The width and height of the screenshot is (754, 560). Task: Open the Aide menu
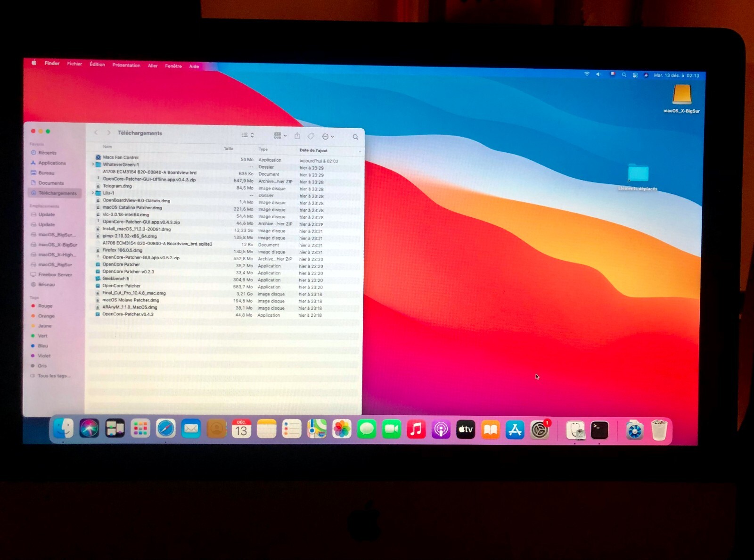tap(194, 66)
